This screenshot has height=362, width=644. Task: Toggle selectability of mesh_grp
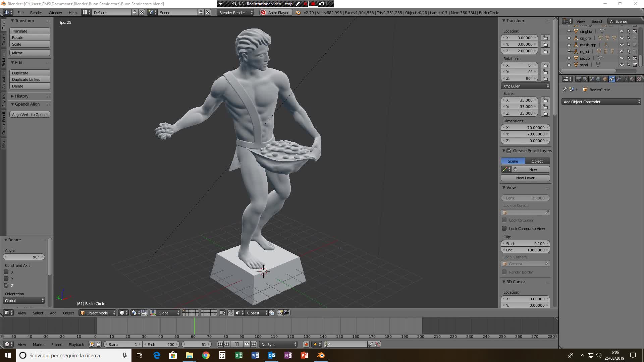[629, 45]
